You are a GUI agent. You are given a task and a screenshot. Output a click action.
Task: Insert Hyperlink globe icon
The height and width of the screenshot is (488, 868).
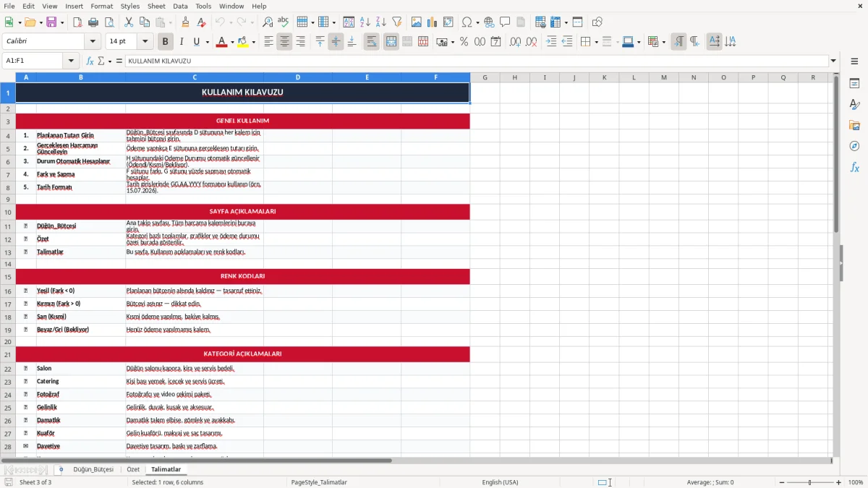[490, 22]
